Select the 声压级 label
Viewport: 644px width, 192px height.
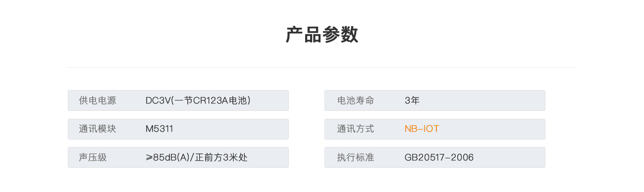point(93,157)
